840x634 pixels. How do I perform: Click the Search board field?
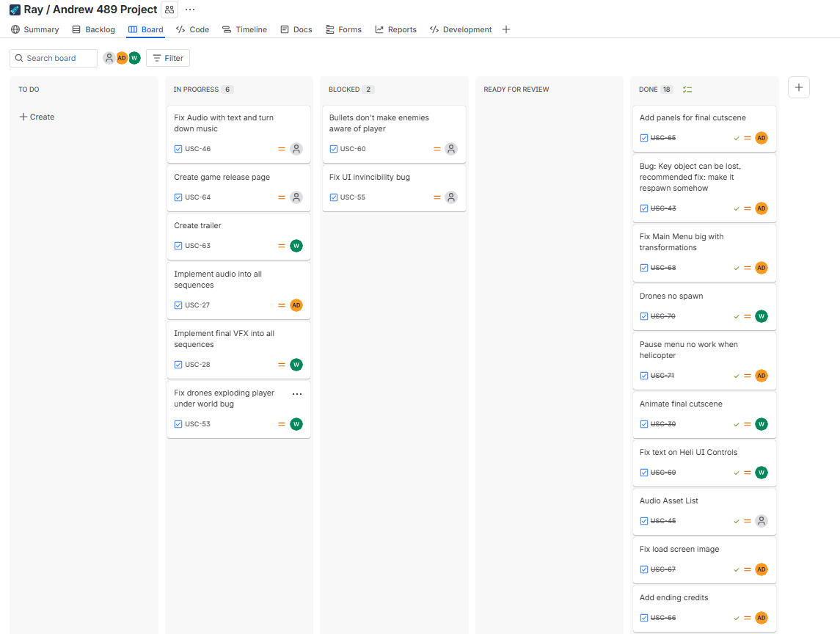tap(54, 58)
